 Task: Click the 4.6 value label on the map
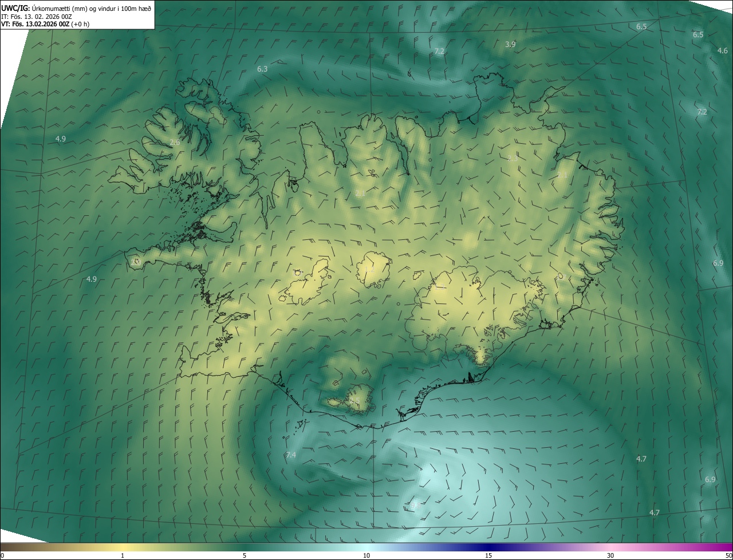pos(723,51)
